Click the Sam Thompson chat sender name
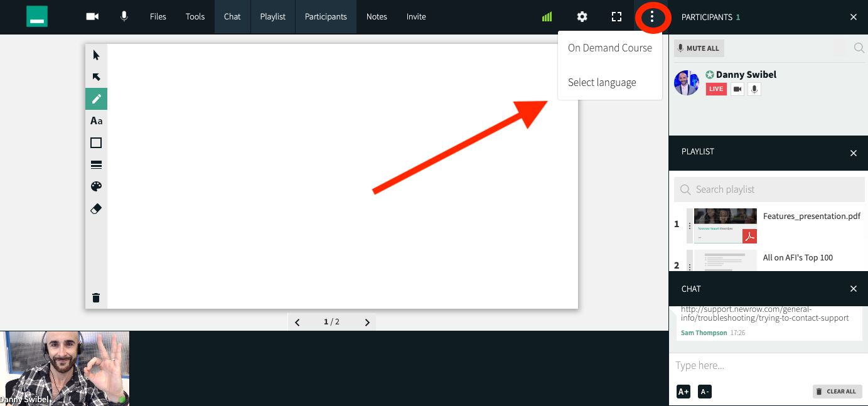Image resolution: width=868 pixels, height=406 pixels. click(704, 333)
